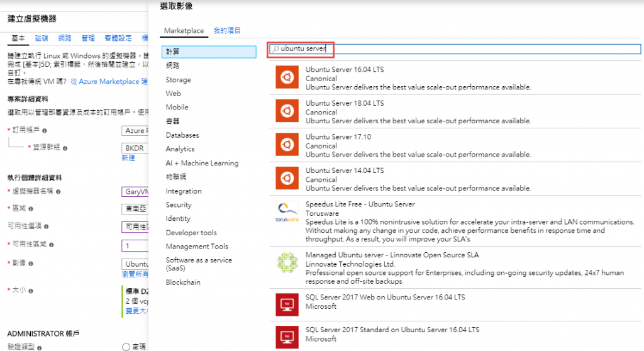This screenshot has height=351, width=644.
Task: Click the Linnovate Managed Ubuntu server logo
Action: coord(287,263)
